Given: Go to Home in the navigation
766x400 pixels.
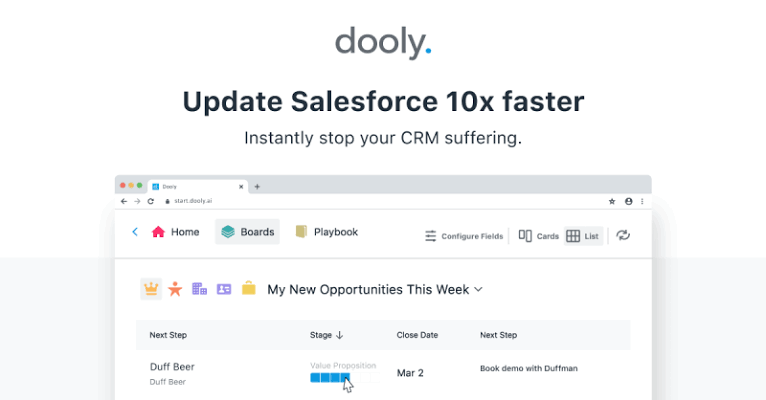Looking at the screenshot, I should pos(175,232).
